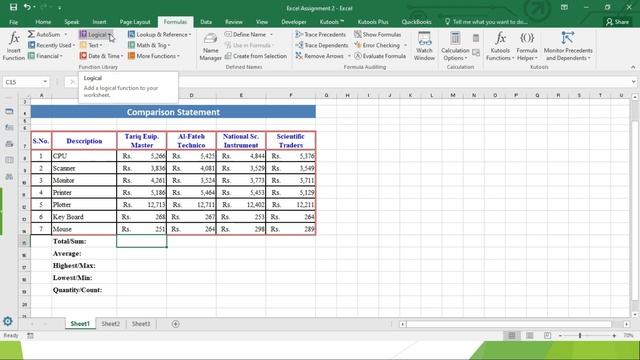Open the Name Manager
Screen dimensions: 640x360
pyautogui.click(x=210, y=47)
